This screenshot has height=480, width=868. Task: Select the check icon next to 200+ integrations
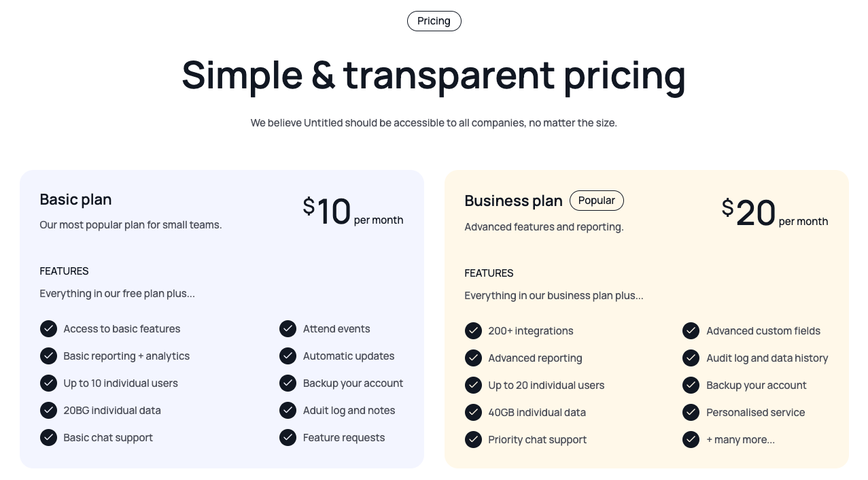point(473,330)
